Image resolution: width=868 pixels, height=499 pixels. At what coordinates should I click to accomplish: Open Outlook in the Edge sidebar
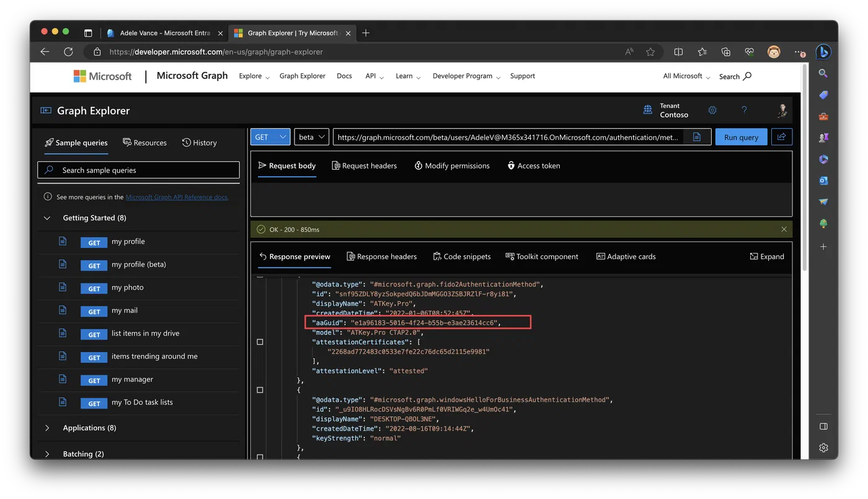click(x=823, y=181)
